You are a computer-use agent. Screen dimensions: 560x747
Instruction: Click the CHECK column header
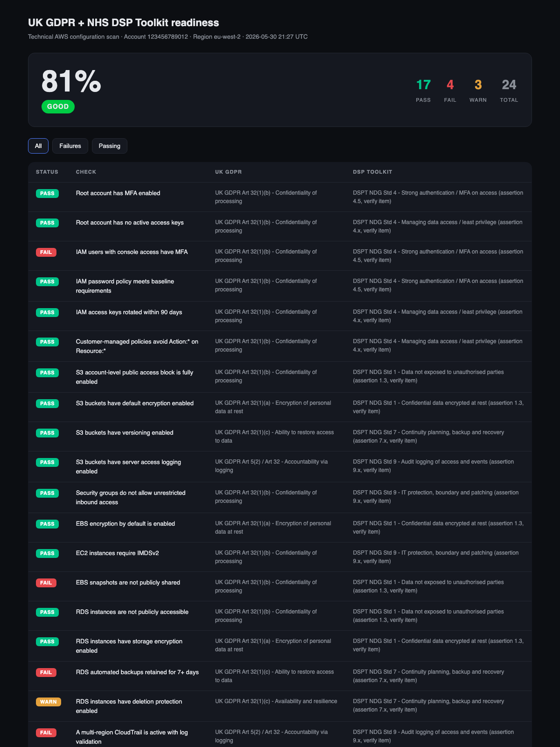[86, 172]
